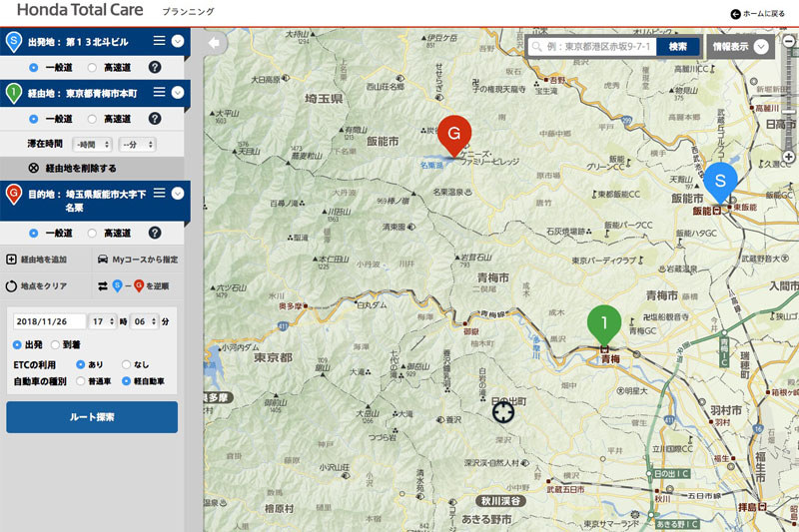The width and height of the screenshot is (799, 532).
Task: Open 滞在時間 minutes dropdown
Action: click(137, 145)
